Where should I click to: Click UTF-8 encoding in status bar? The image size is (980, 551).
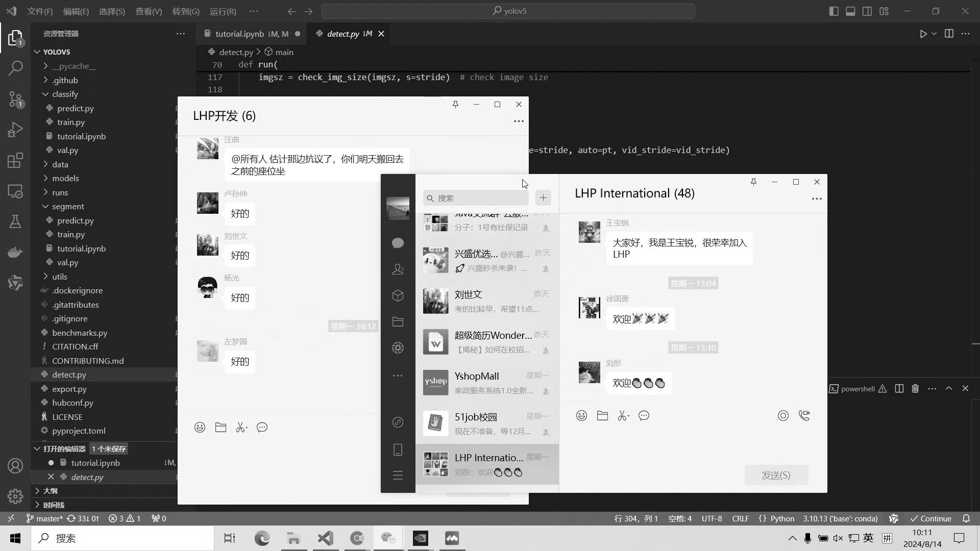click(712, 518)
